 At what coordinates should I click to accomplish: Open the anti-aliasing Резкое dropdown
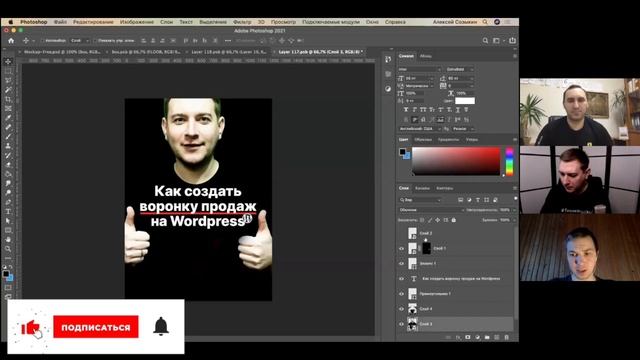[463, 129]
